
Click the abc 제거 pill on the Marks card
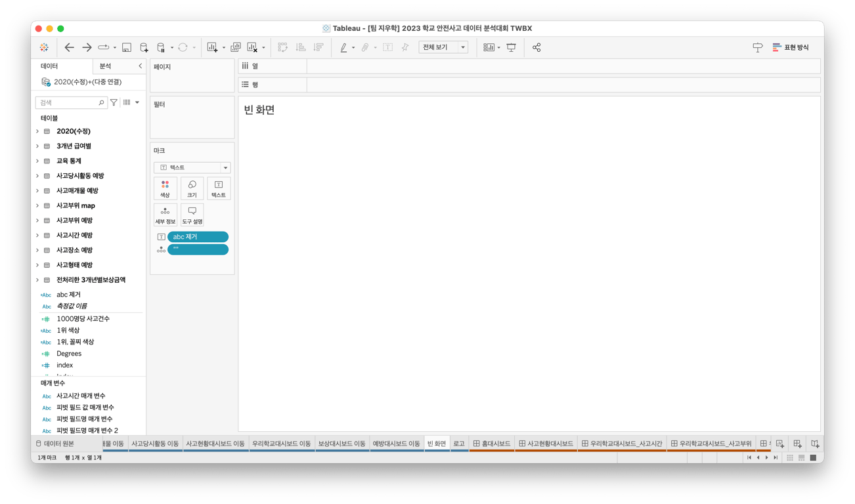pos(198,236)
